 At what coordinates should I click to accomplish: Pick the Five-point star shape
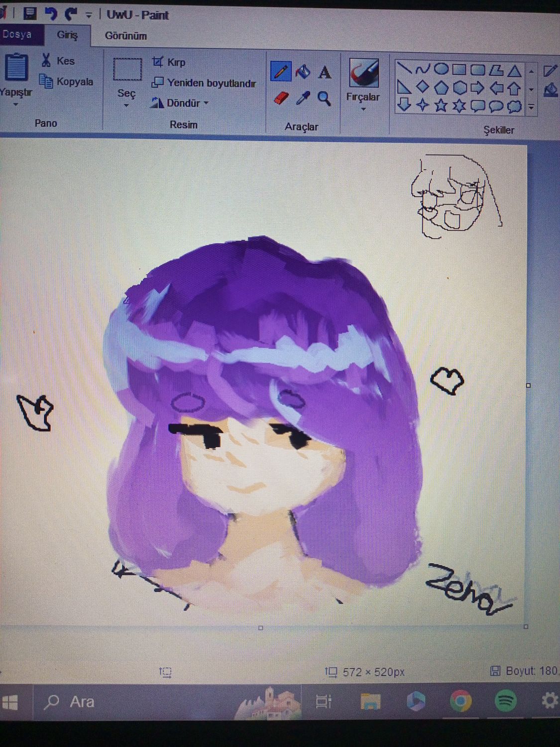point(441,105)
